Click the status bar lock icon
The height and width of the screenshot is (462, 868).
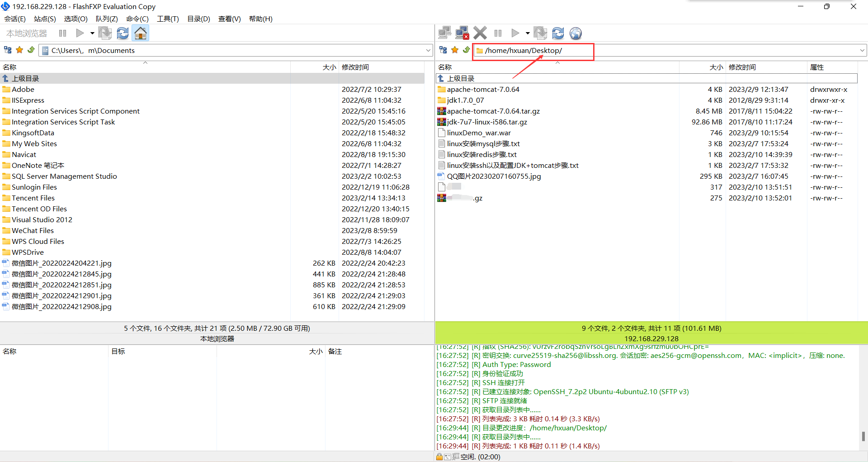(x=439, y=457)
